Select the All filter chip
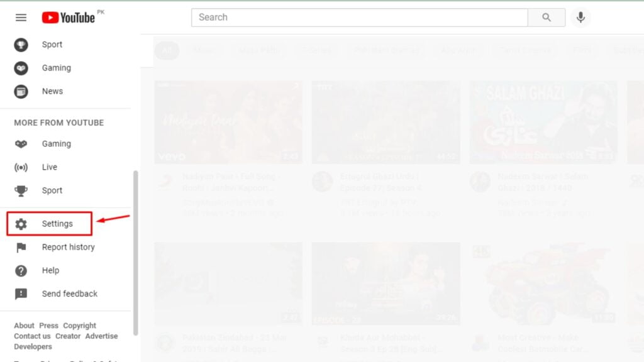644x362 pixels. (x=167, y=50)
